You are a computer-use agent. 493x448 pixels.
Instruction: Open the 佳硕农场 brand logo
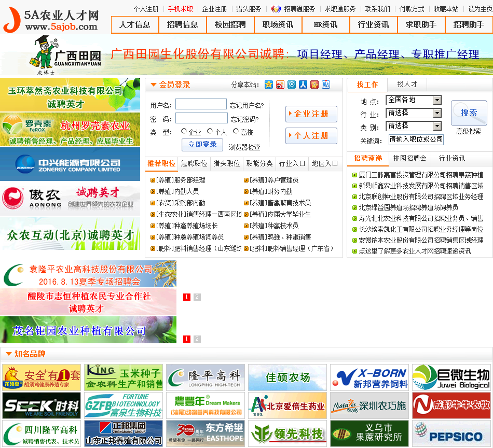coord(287,377)
